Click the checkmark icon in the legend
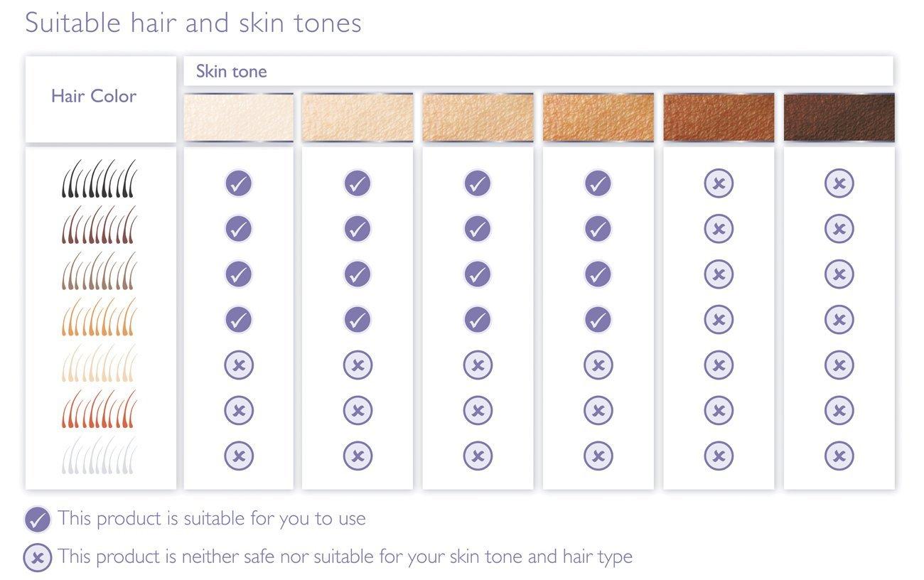 [38, 520]
